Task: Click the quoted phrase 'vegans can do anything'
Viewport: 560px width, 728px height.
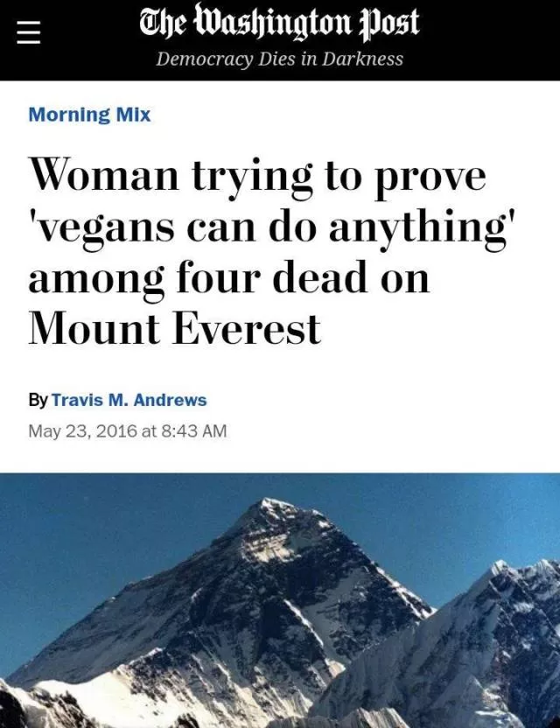Action: 272,228
